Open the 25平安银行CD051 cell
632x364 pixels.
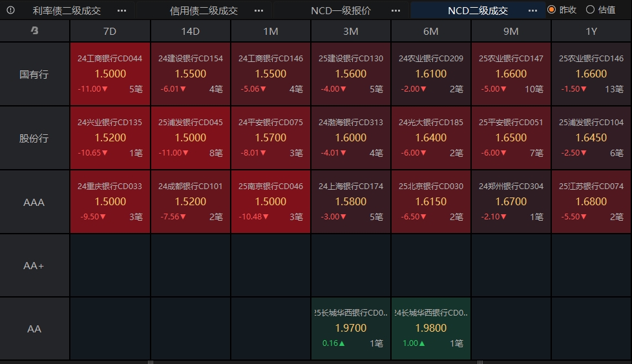click(511, 138)
